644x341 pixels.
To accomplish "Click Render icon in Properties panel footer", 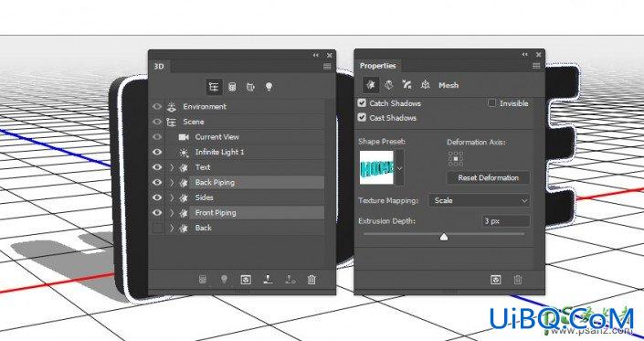I will (x=496, y=280).
